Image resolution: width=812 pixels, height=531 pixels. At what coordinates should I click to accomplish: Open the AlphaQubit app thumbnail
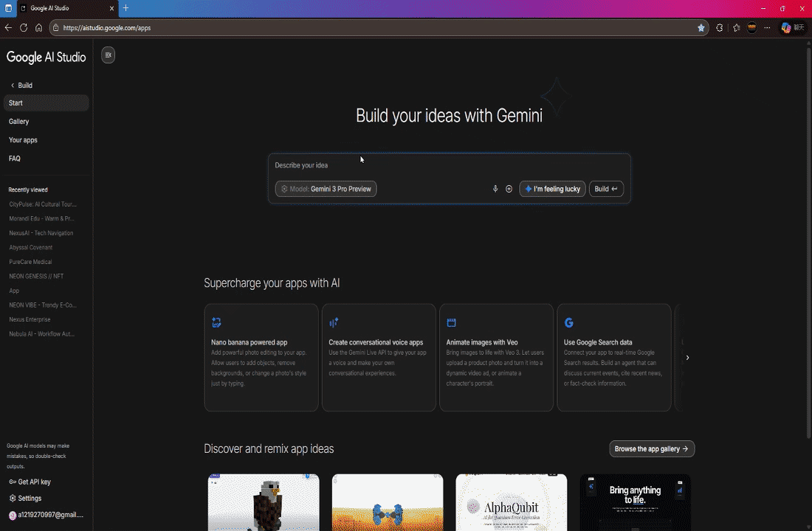coord(511,502)
